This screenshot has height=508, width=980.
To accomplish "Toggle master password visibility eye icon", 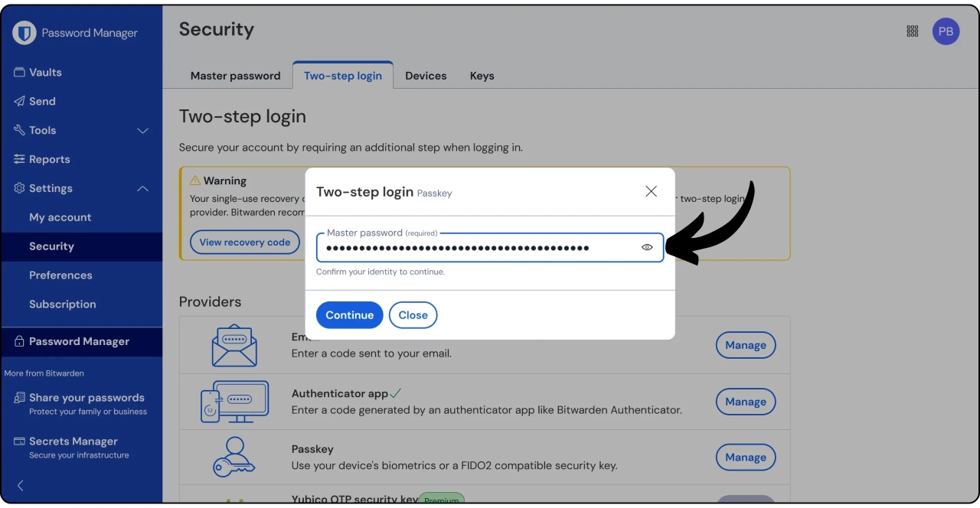I will click(647, 247).
